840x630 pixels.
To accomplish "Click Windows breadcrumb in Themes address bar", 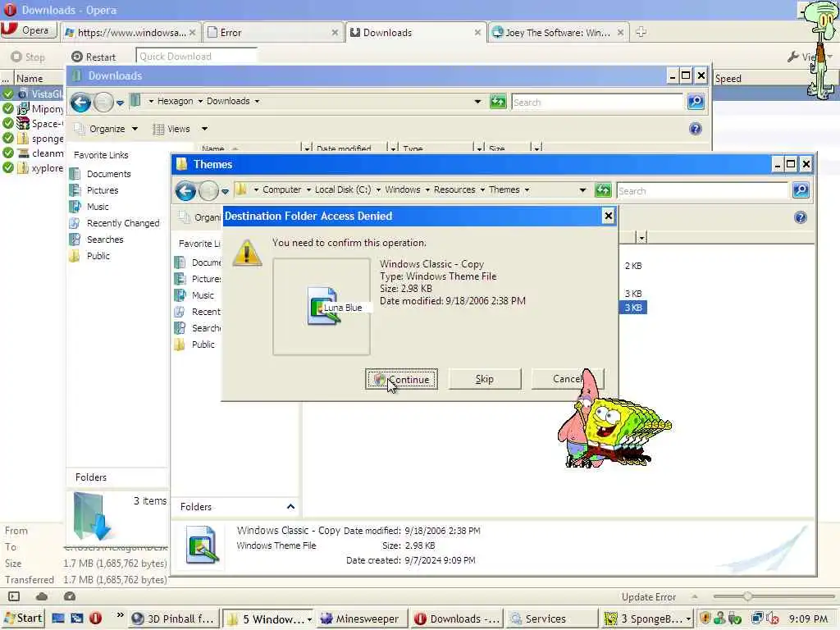I will pyautogui.click(x=402, y=189).
